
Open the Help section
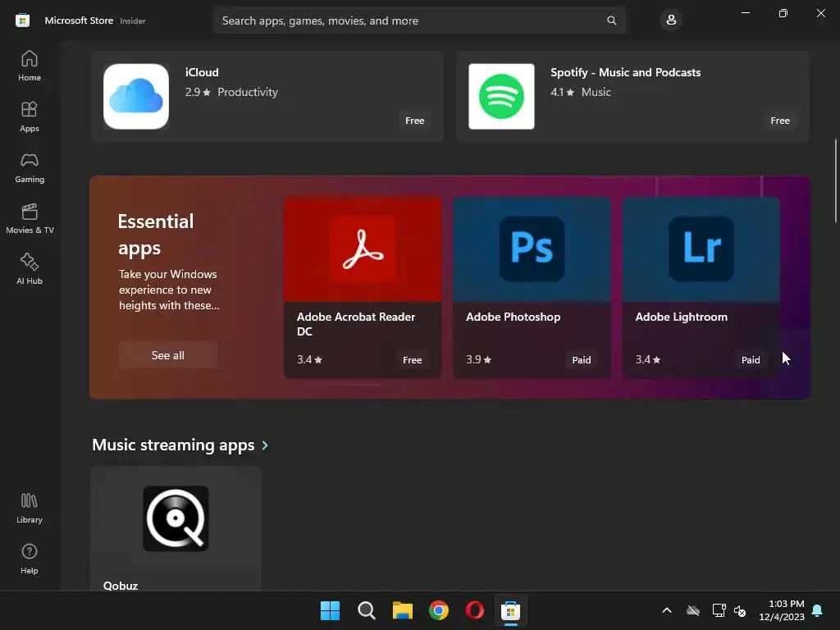(30, 559)
